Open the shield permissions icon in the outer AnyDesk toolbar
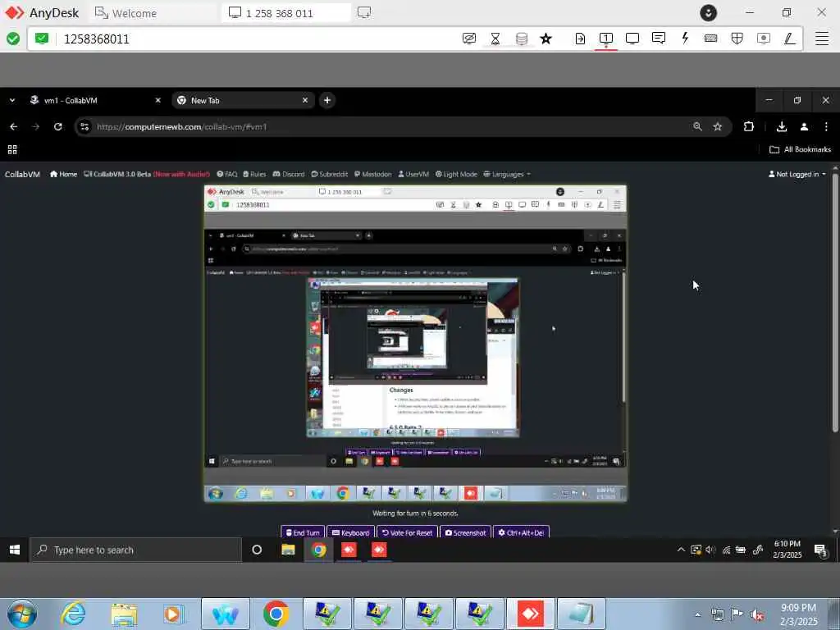The width and height of the screenshot is (840, 630). tap(737, 39)
